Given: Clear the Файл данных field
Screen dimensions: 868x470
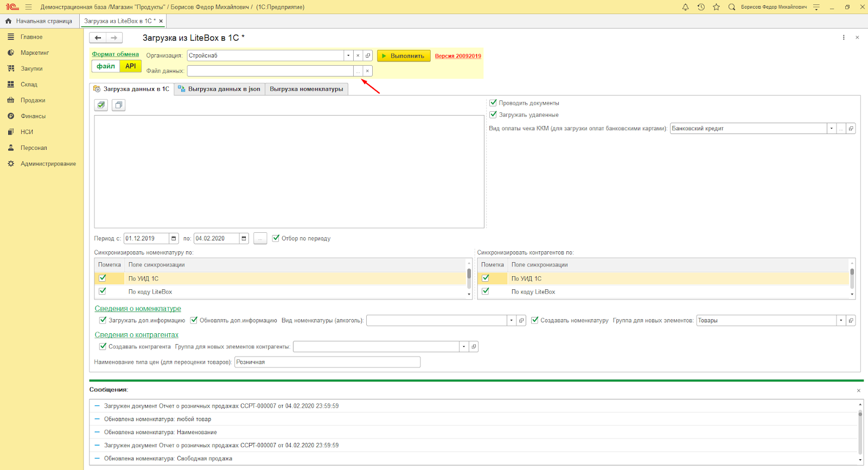Looking at the screenshot, I should [x=367, y=71].
